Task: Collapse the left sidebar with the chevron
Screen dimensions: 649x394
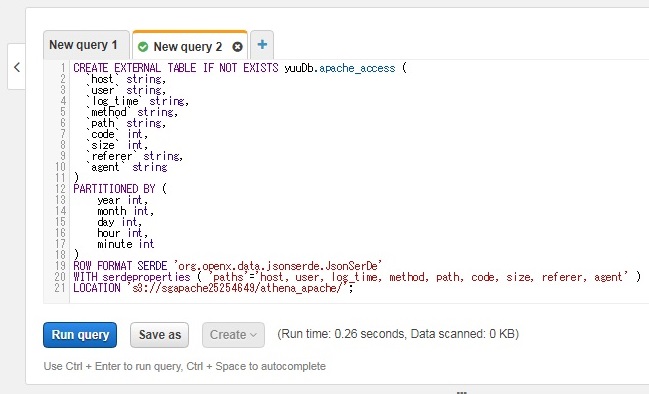Action: pyautogui.click(x=17, y=67)
